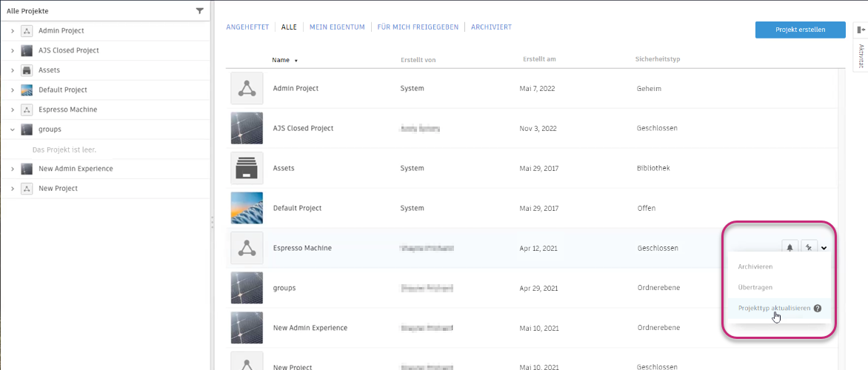
Task: Choose Archivieren from the context menu
Action: [755, 266]
